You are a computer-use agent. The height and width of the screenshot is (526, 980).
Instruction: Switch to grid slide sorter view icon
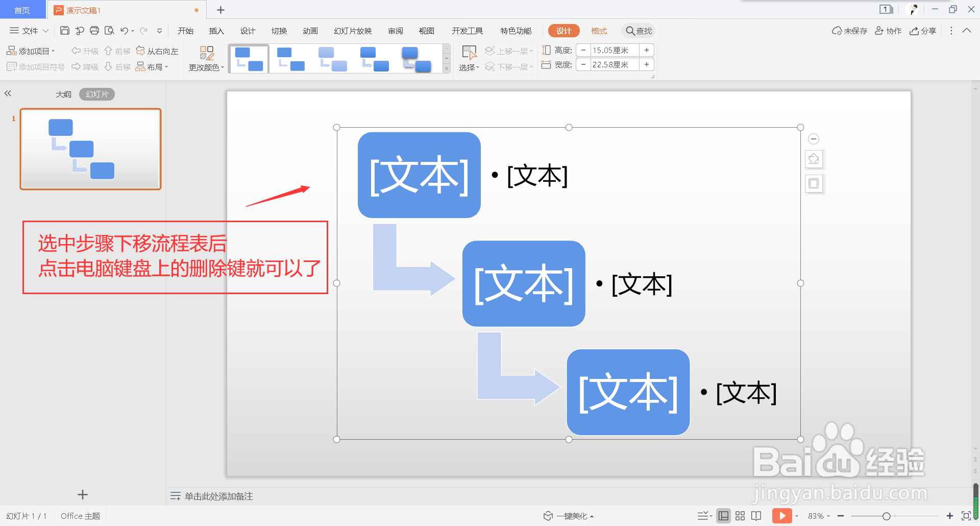740,515
